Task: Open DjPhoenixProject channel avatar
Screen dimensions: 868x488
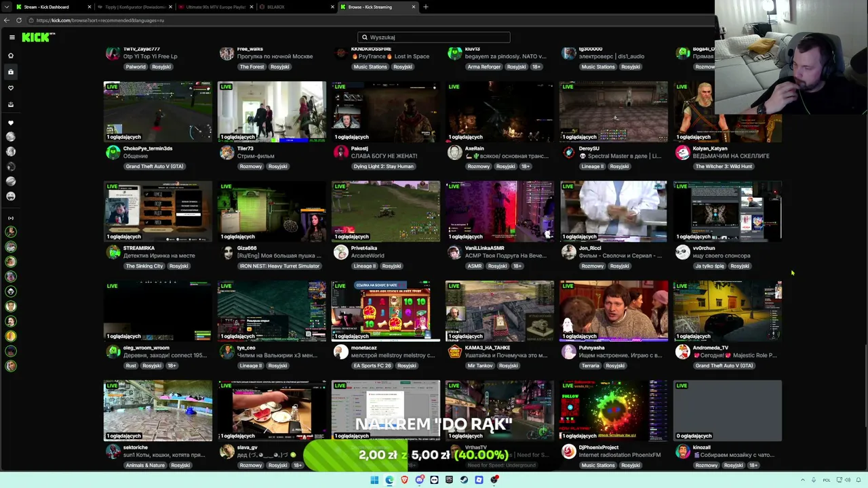Action: click(x=569, y=451)
